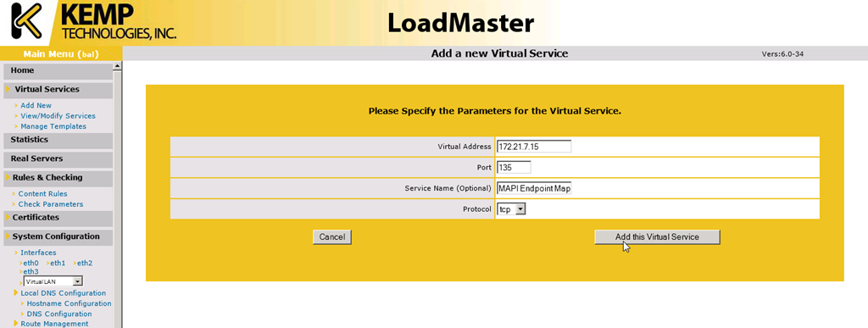The image size is (868, 328).
Task: Open the Protocol tcp dropdown
Action: click(x=511, y=209)
